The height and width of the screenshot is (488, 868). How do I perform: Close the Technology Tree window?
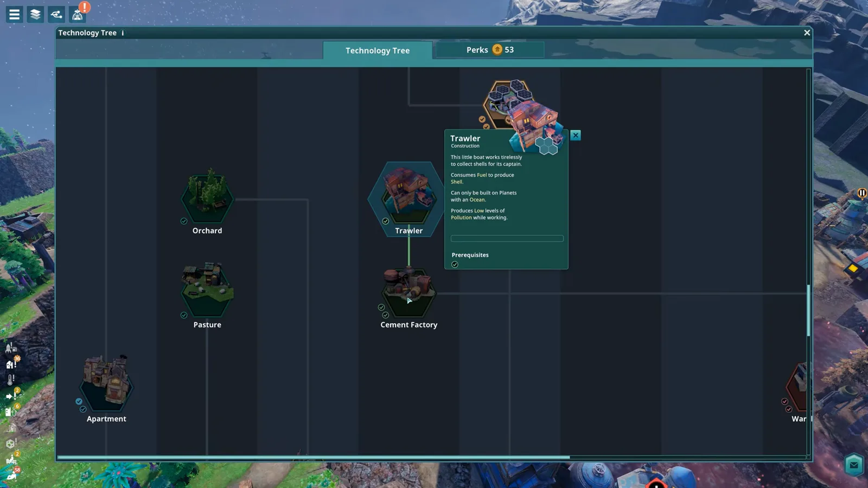point(807,33)
